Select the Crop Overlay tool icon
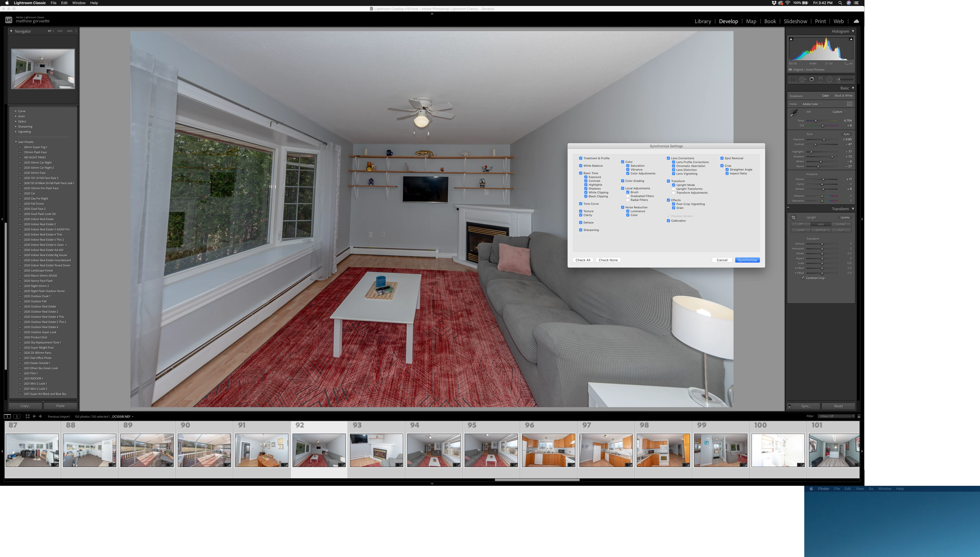The width and height of the screenshot is (980, 557). (x=792, y=79)
